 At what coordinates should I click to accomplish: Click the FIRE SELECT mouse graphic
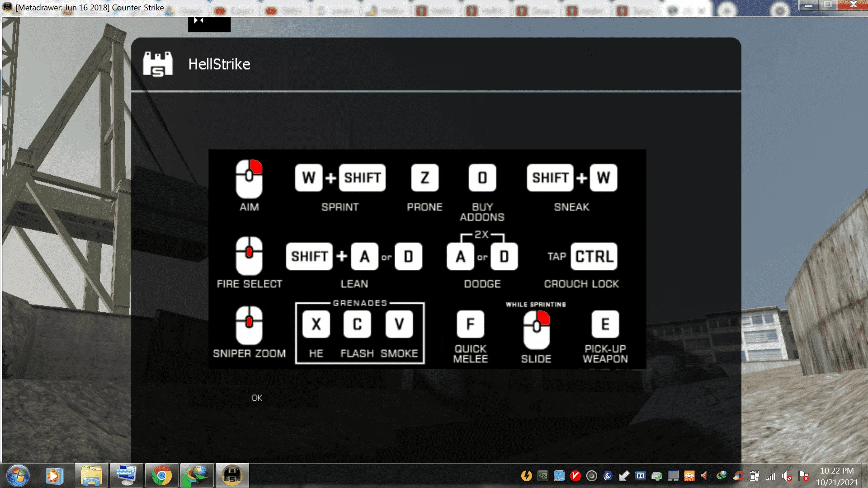249,256
